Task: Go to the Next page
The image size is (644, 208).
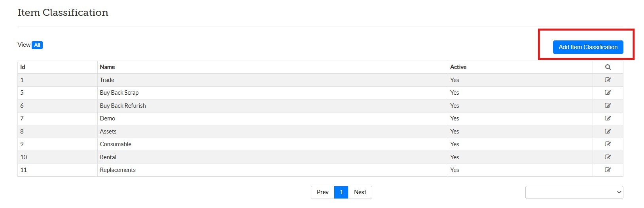Action: point(360,192)
